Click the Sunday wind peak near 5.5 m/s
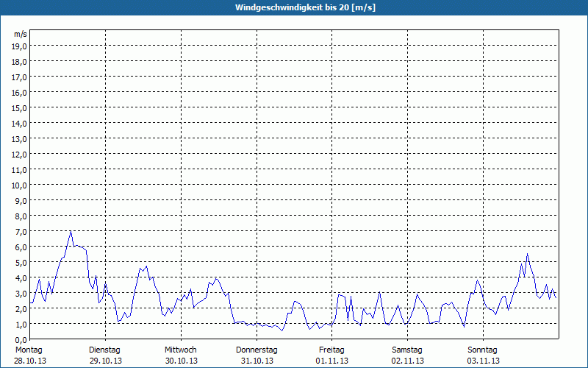The height and width of the screenshot is (368, 588). pyautogui.click(x=527, y=254)
